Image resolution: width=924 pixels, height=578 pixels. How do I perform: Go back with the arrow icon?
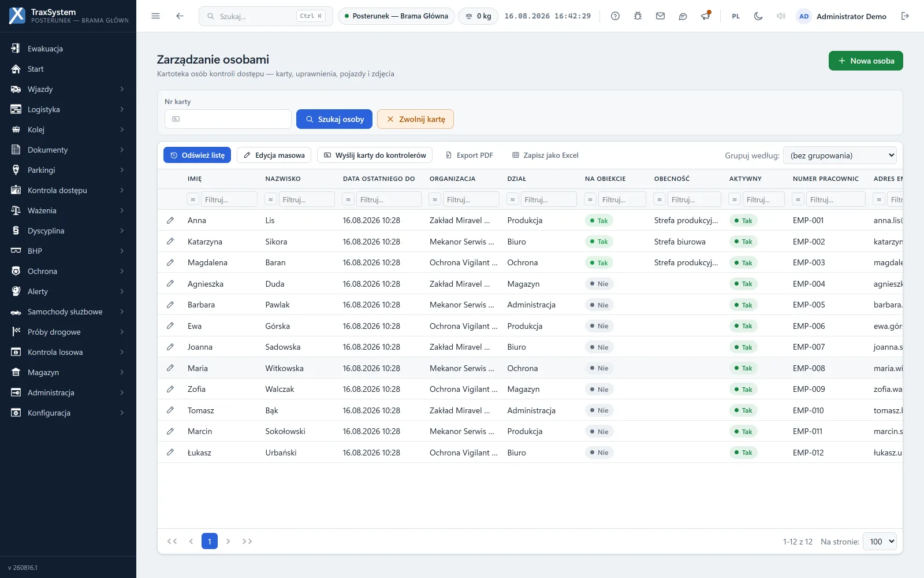pos(180,16)
